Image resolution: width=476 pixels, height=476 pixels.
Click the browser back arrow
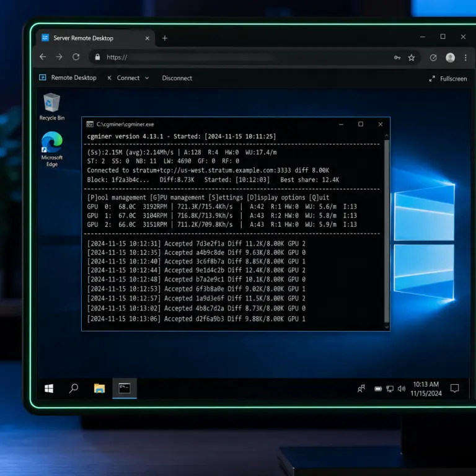tap(43, 57)
